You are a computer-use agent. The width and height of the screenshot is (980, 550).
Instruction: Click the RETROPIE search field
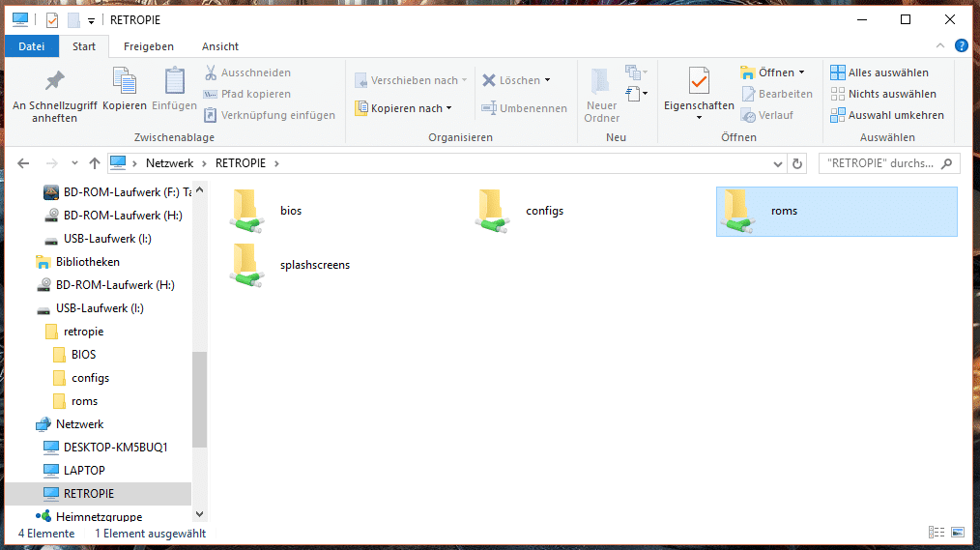(x=889, y=163)
